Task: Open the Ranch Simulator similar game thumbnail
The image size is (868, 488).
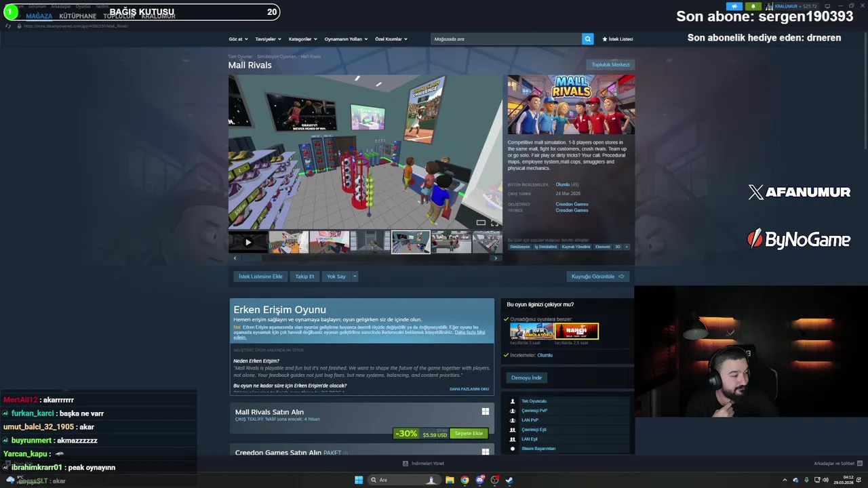Action: [576, 331]
